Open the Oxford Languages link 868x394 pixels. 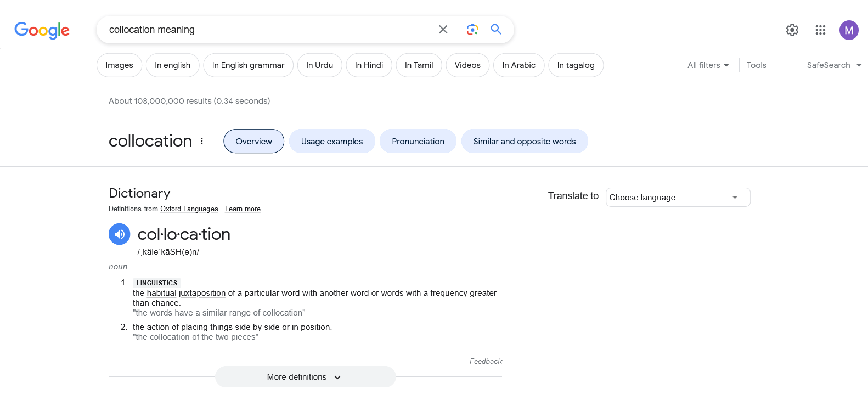tap(189, 209)
